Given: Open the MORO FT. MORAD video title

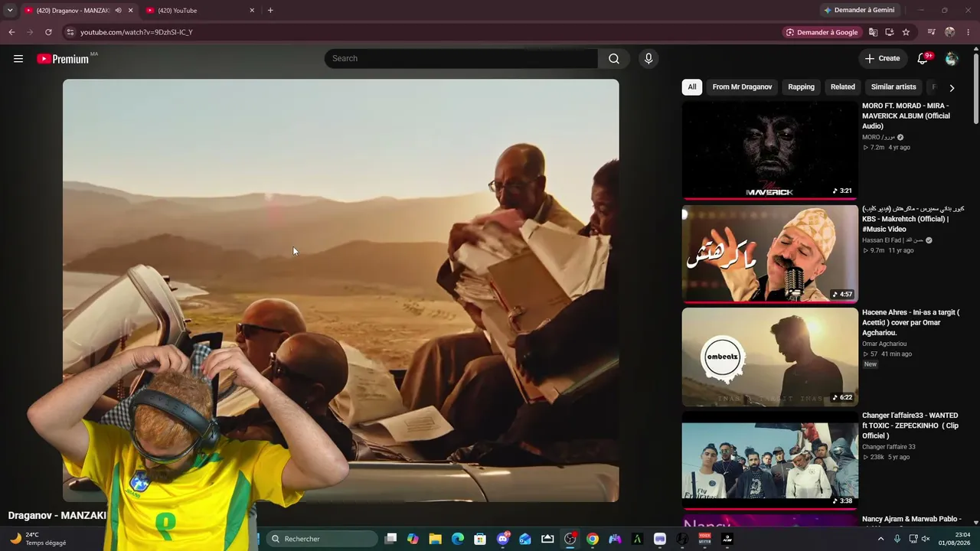Looking at the screenshot, I should (906, 116).
